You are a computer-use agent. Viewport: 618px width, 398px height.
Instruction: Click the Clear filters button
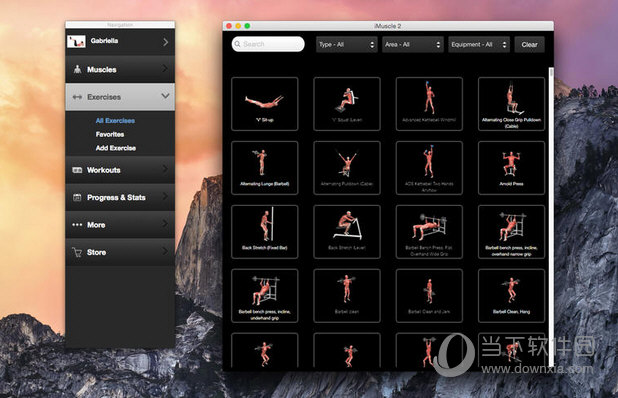tap(529, 45)
